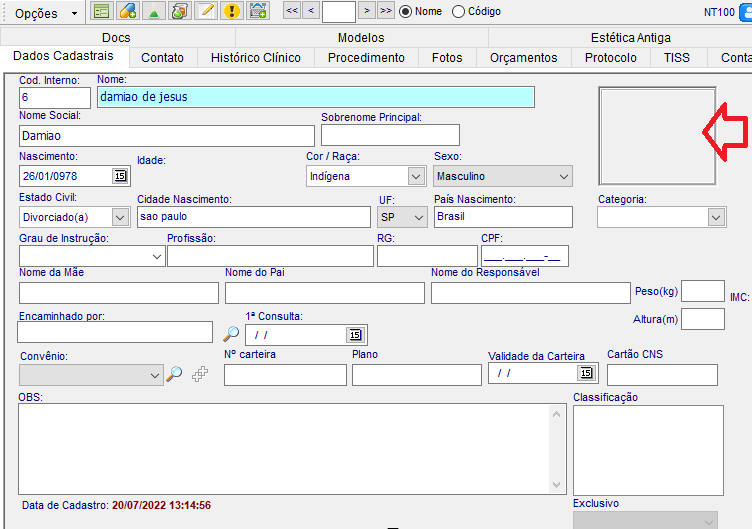Image resolution: width=752 pixels, height=529 pixels.
Task: Click the plus icon beside Convênio
Action: [200, 374]
